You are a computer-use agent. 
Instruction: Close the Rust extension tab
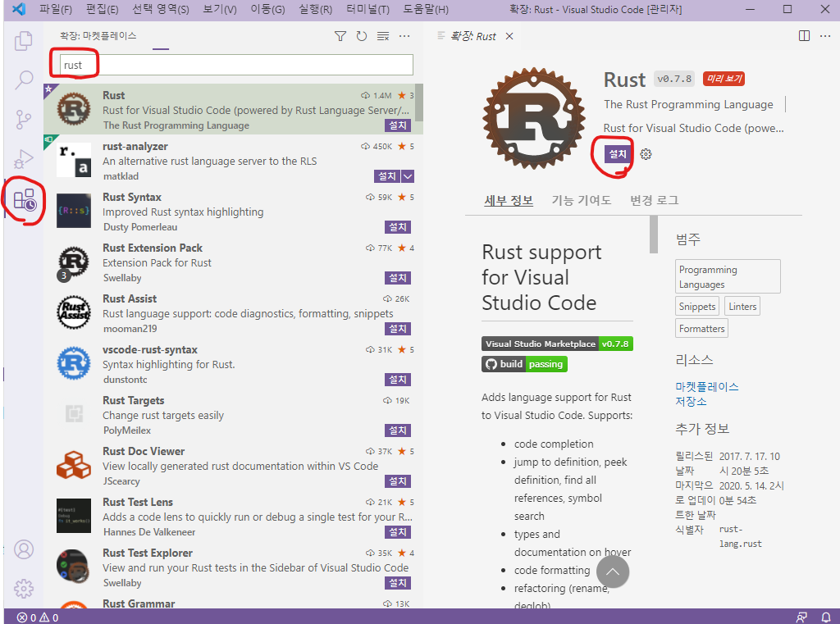click(x=509, y=36)
